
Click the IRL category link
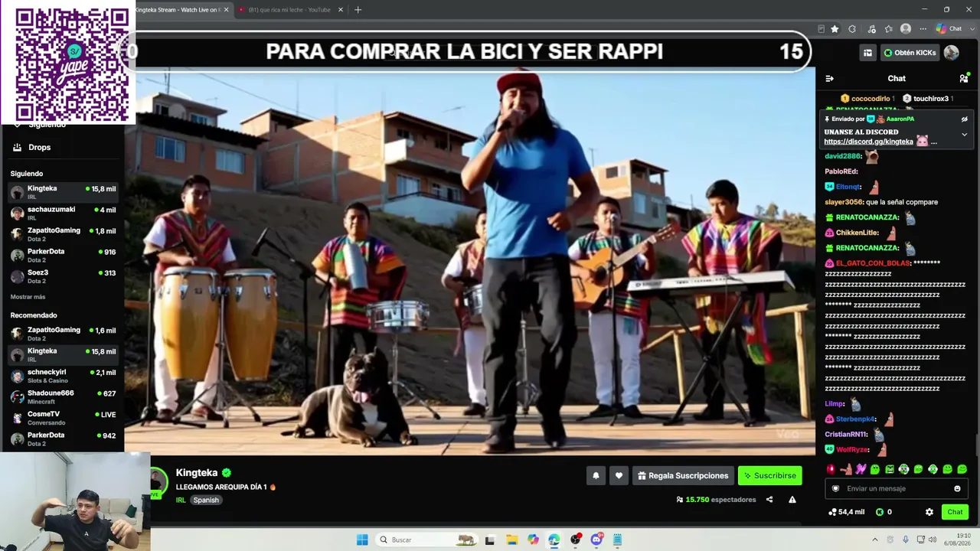point(181,500)
